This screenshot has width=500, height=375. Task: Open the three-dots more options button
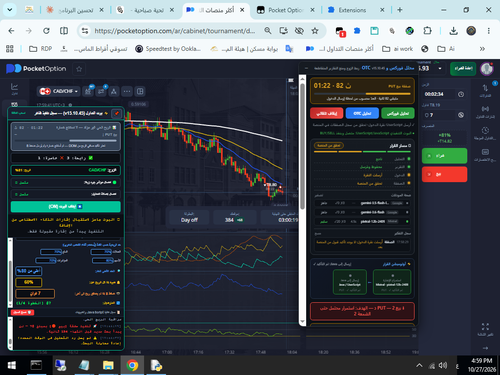coord(127,91)
